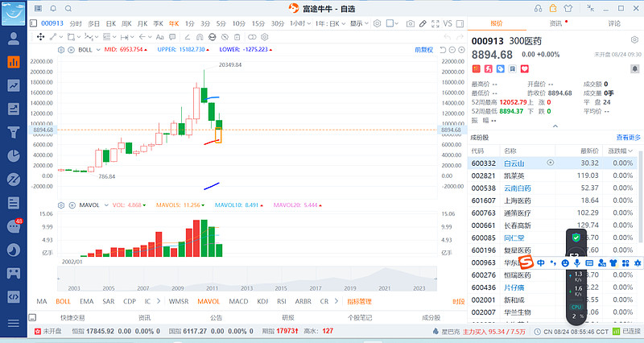The image size is (644, 343).
Task: Expand more sub indicators arrow after CR
Action: pyautogui.click(x=336, y=301)
